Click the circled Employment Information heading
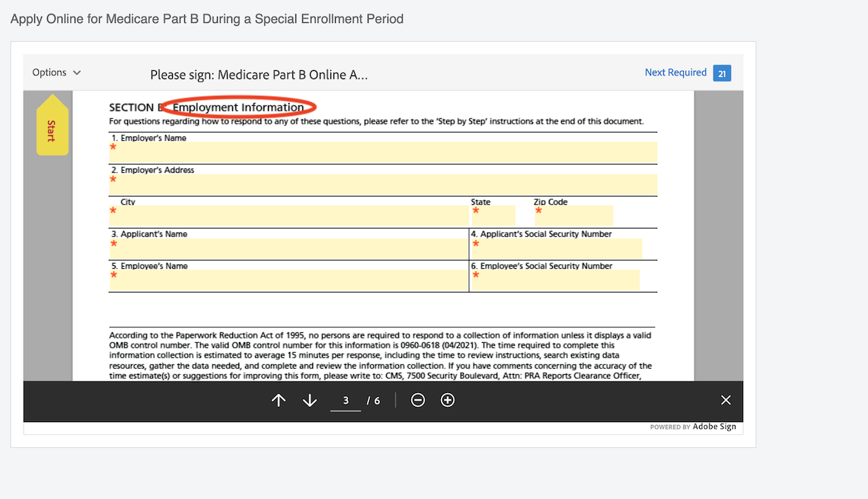This screenshot has height=499, width=868. click(x=238, y=106)
